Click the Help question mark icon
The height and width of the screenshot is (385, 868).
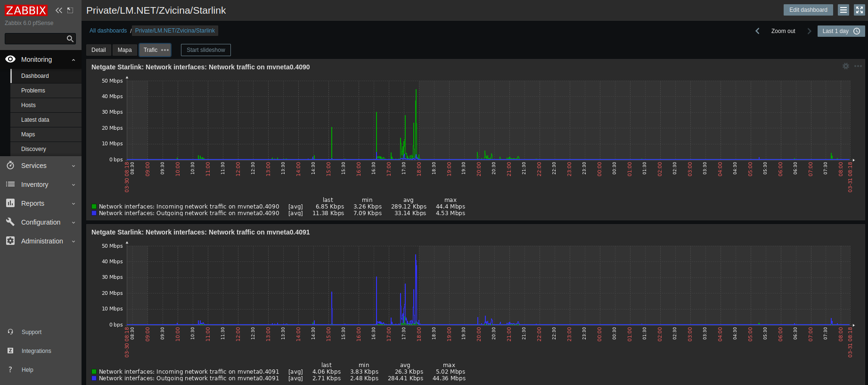pos(10,369)
